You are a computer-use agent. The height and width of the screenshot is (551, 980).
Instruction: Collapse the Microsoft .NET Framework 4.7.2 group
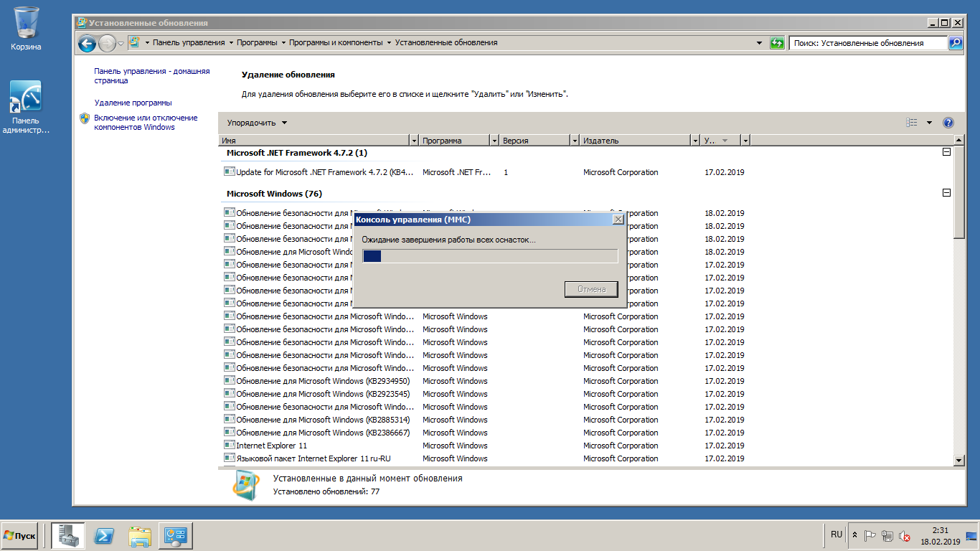(946, 152)
